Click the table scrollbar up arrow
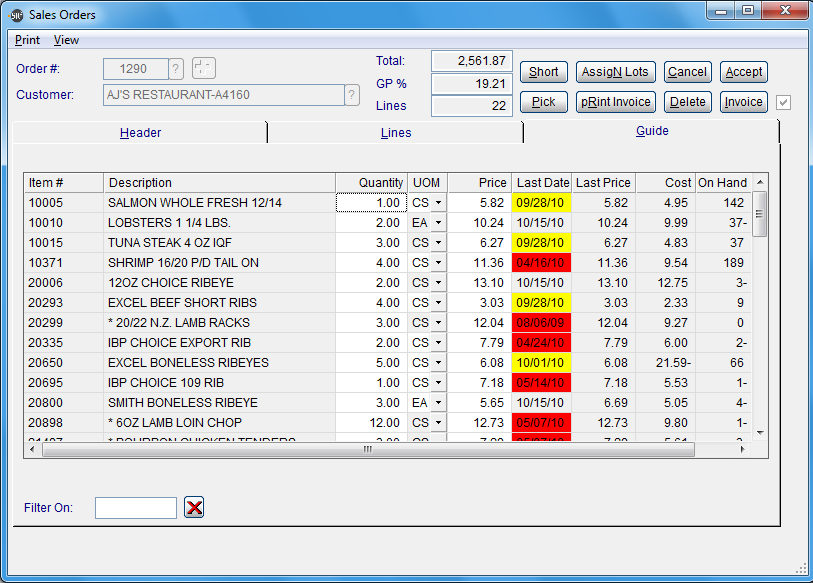Screen dimensions: 813x583 [x=760, y=183]
